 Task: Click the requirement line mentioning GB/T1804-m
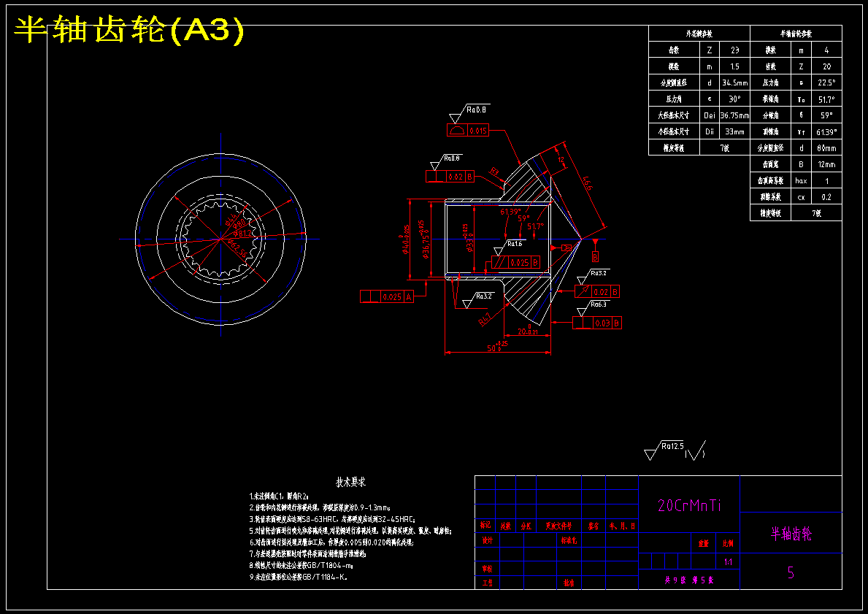click(302, 566)
